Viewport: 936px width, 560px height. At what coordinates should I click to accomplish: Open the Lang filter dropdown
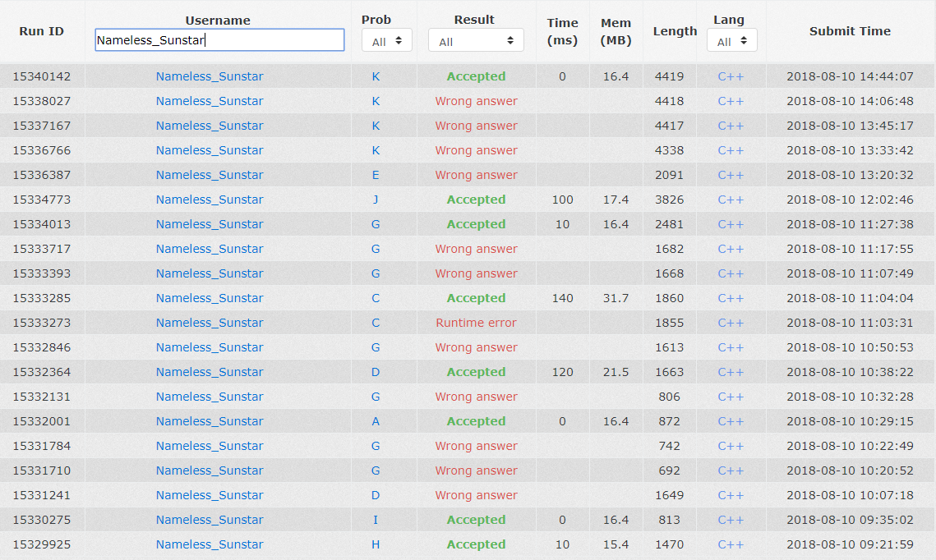(731, 41)
